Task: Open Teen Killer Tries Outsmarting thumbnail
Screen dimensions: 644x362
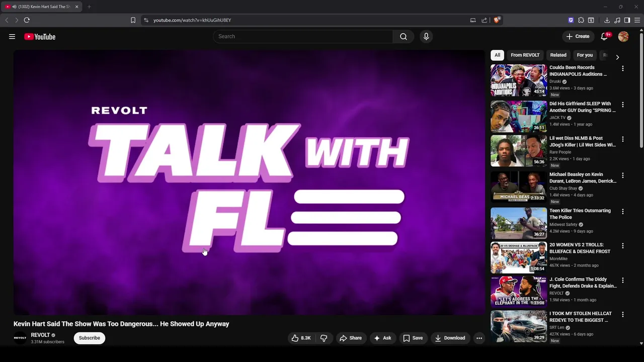Action: 519,223
